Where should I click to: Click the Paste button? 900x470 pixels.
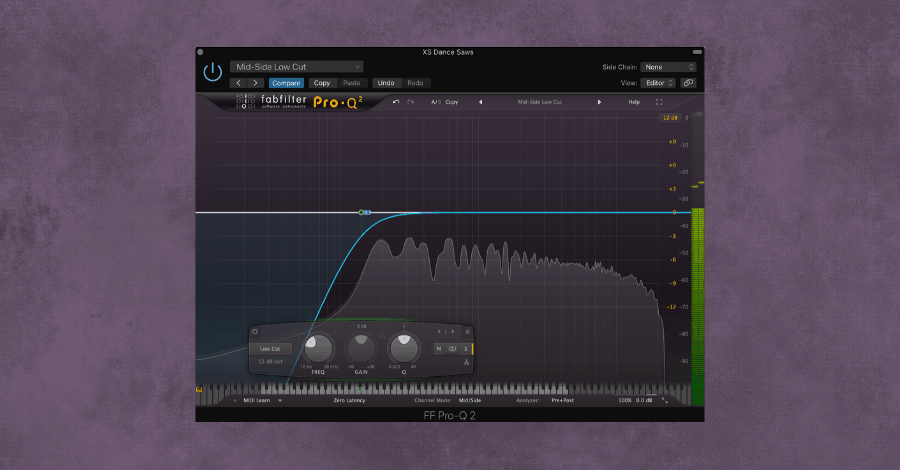coord(351,83)
